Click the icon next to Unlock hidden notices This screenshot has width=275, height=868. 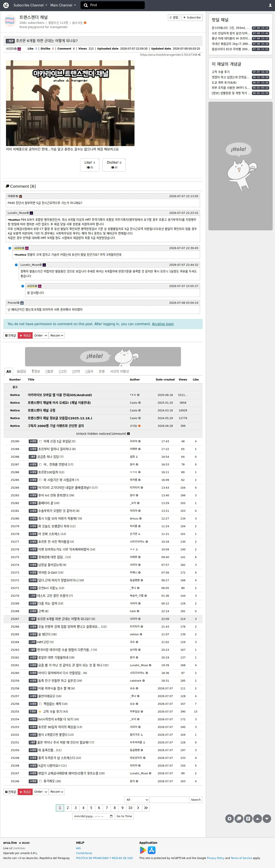click(x=129, y=434)
